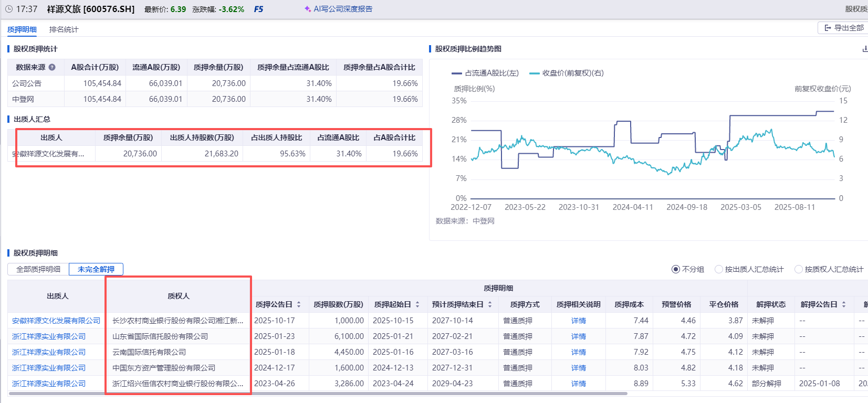Sort by 解押公告日 column arrows

tap(844, 304)
